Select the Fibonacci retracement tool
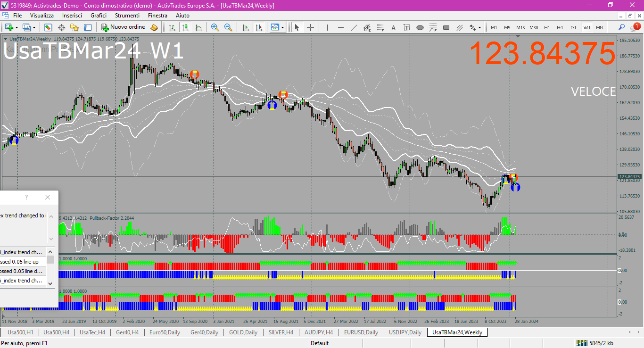The height and width of the screenshot is (348, 644). pos(380,27)
